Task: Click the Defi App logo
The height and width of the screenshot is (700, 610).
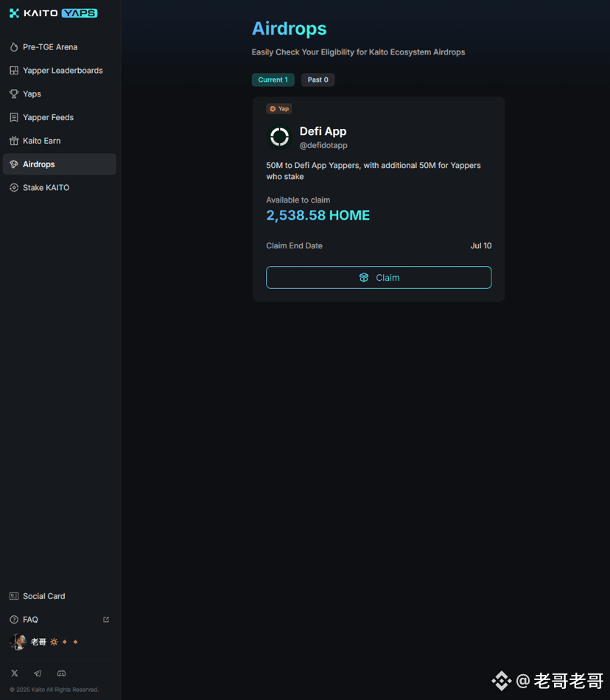Action: tap(279, 136)
